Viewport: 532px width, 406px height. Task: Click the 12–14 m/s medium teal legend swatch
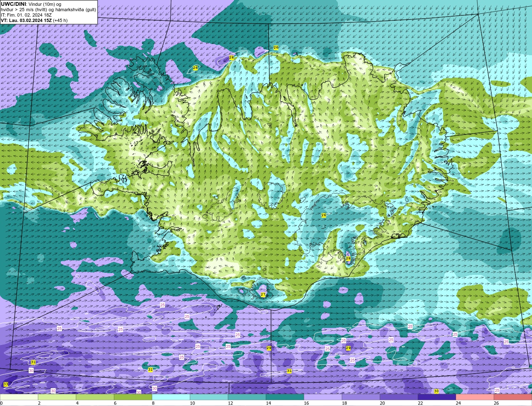click(247, 397)
